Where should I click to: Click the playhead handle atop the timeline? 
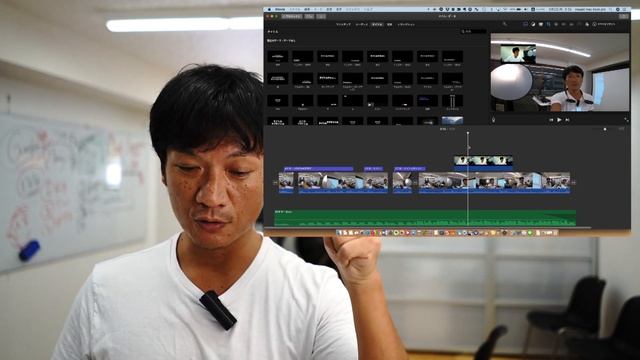click(x=468, y=133)
